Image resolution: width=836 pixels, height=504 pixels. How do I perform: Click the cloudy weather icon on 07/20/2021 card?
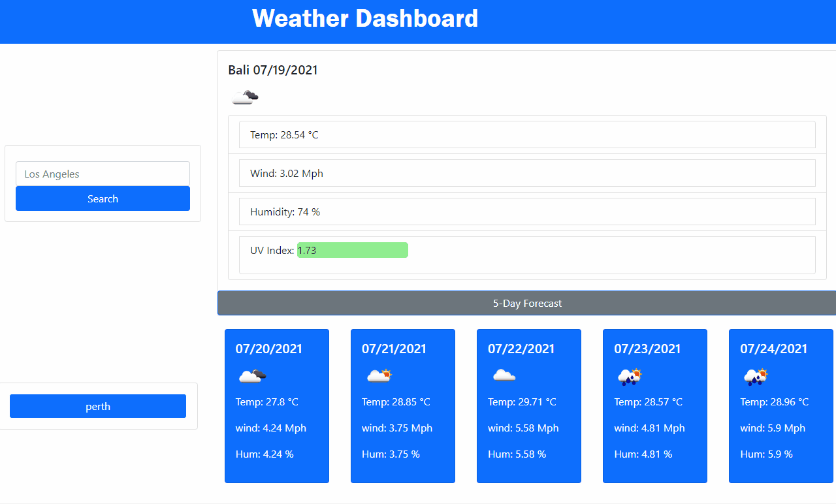[252, 375]
